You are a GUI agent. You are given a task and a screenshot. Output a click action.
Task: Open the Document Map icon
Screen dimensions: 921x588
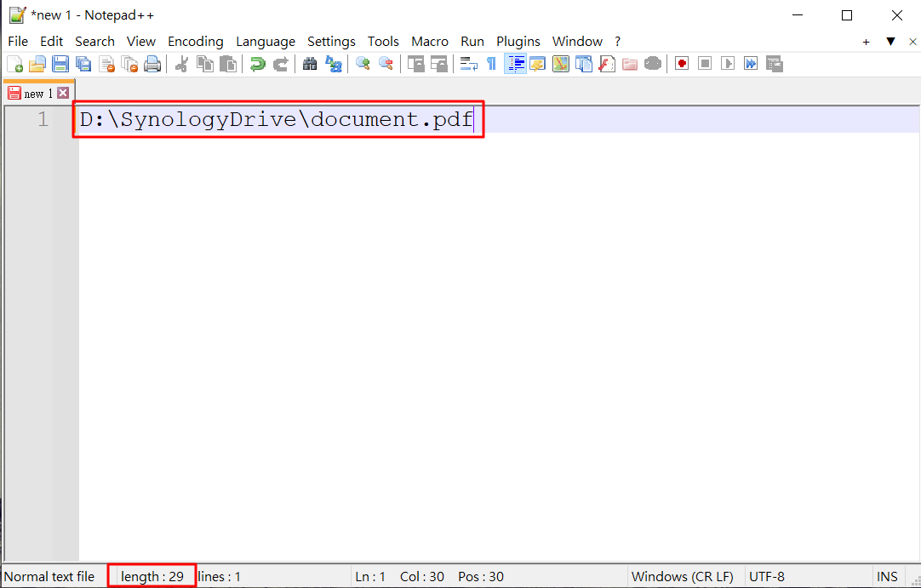[x=561, y=64]
